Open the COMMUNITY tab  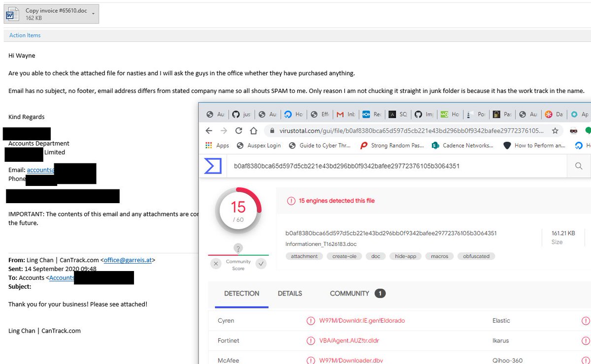point(349,294)
